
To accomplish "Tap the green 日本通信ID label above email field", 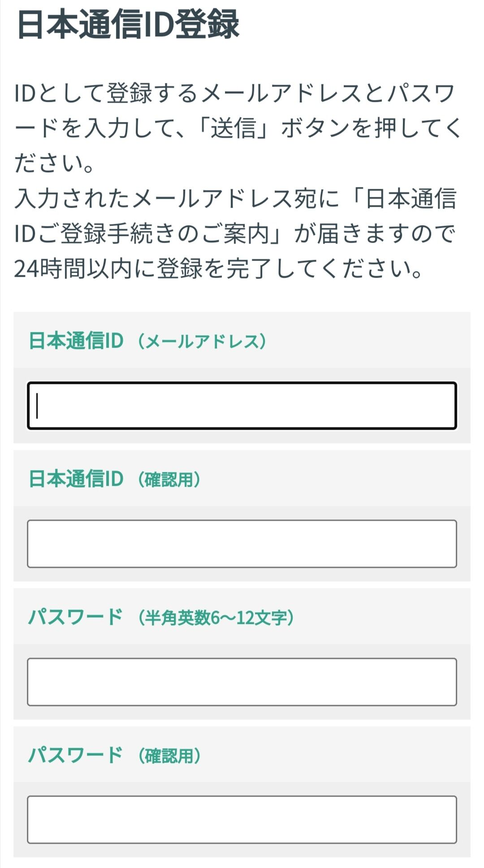I will pos(76,341).
